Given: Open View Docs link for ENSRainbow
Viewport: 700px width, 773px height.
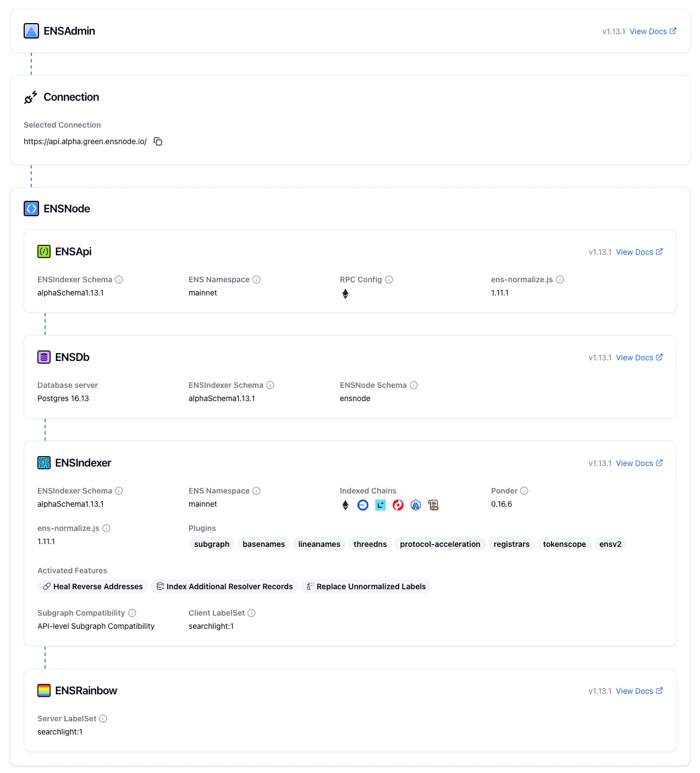Looking at the screenshot, I should point(640,691).
